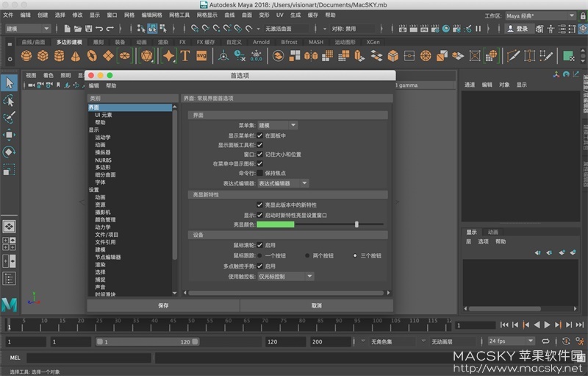
Task: Create a polygon cylinder from the shelf
Action: pyautogui.click(x=60, y=56)
